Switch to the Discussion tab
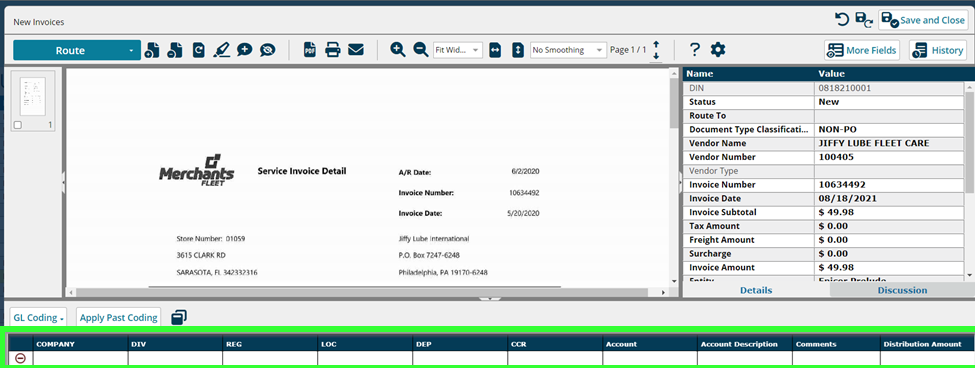Image resolution: width=975 pixels, height=368 pixels. pyautogui.click(x=902, y=290)
